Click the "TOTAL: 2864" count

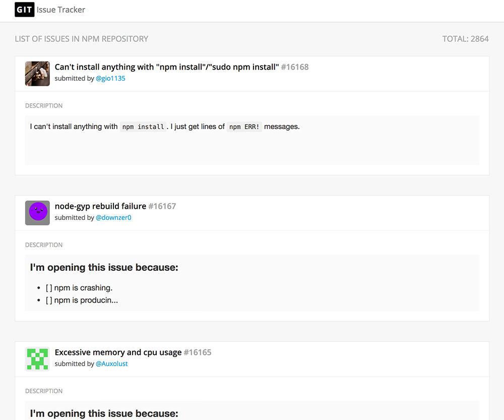click(x=465, y=39)
